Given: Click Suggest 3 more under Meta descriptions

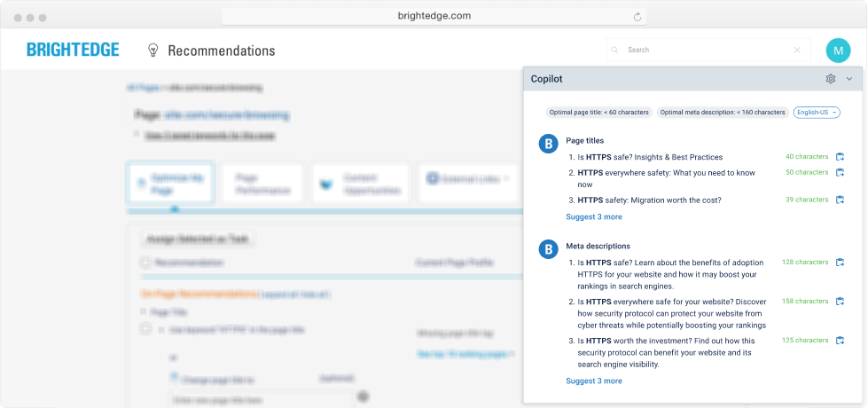Looking at the screenshot, I should tap(593, 381).
